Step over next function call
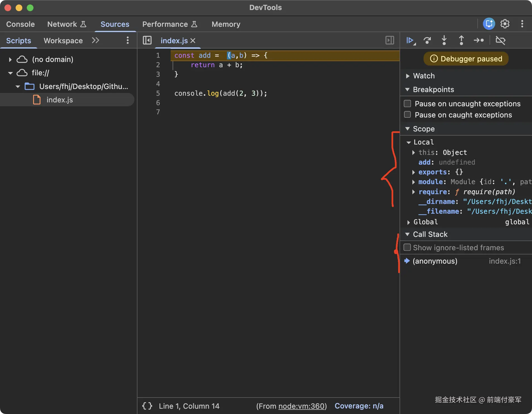The image size is (532, 414). 427,40
